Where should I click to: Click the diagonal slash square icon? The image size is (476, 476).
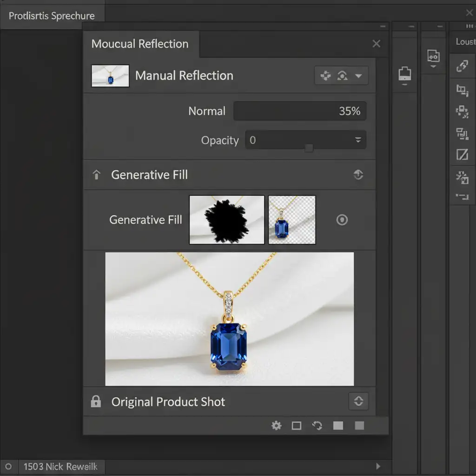(x=462, y=154)
